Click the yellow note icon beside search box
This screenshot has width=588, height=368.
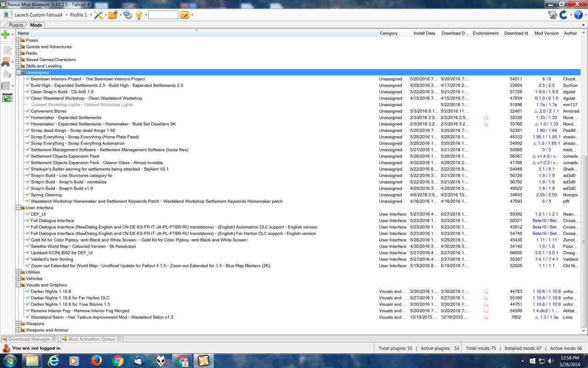[x=184, y=15]
